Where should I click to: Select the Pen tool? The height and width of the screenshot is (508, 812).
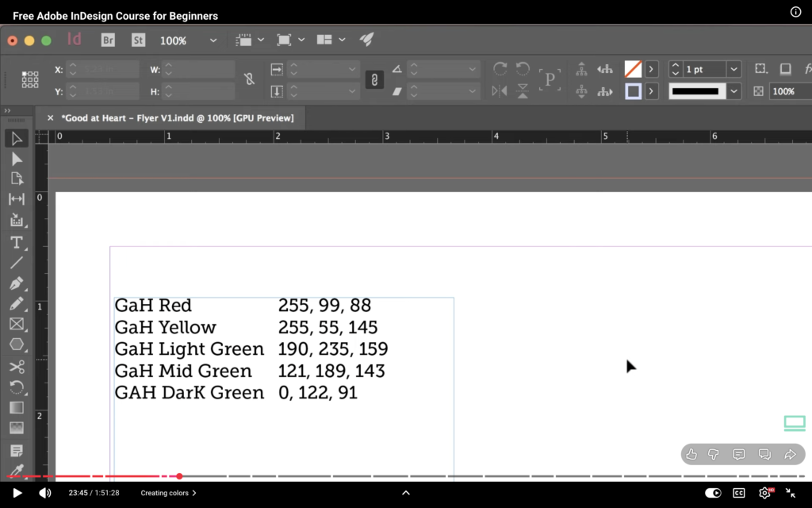tap(16, 283)
